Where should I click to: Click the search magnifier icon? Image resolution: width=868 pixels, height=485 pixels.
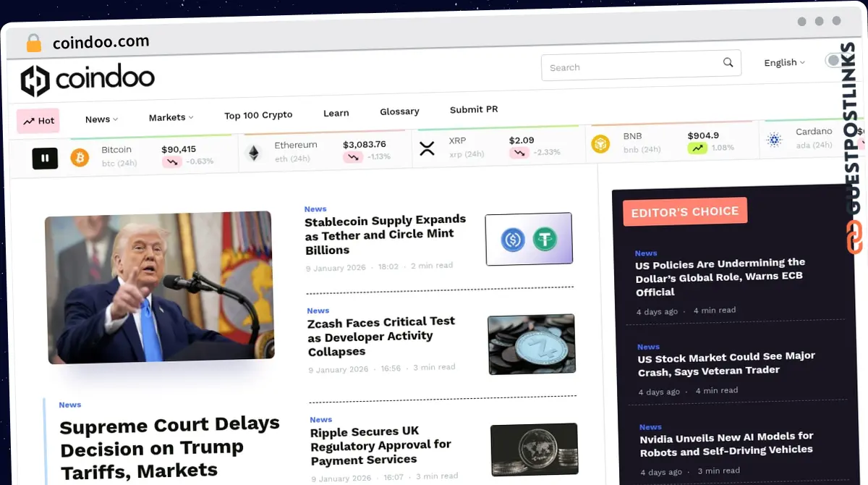(x=728, y=62)
